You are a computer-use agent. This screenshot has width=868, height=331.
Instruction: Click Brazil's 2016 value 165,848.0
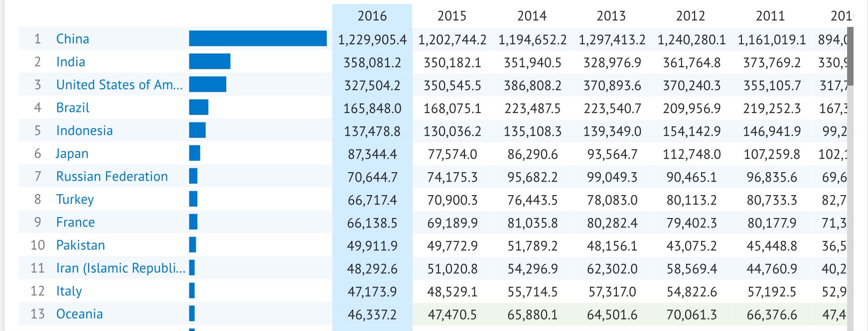pos(372,109)
